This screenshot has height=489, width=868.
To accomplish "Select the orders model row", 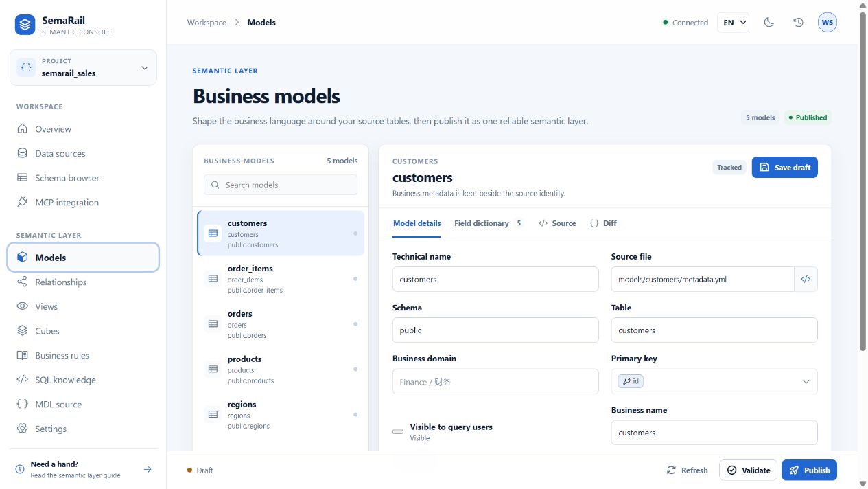I will click(281, 324).
